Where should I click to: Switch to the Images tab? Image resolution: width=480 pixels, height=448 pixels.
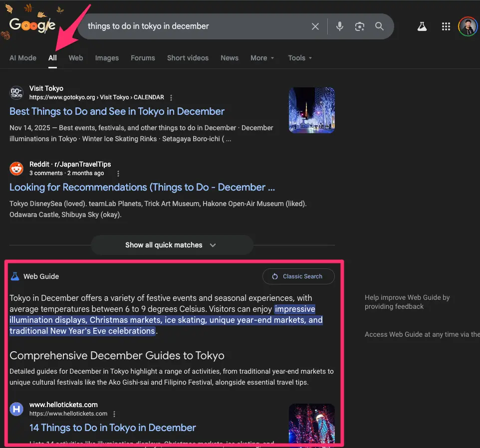107,58
